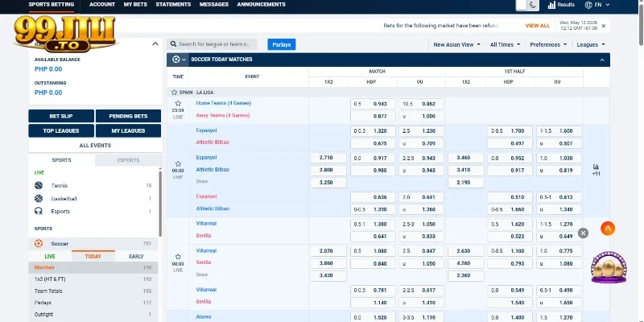Switch to the LIVE soccer tab
The image size is (644, 322).
click(50, 256)
